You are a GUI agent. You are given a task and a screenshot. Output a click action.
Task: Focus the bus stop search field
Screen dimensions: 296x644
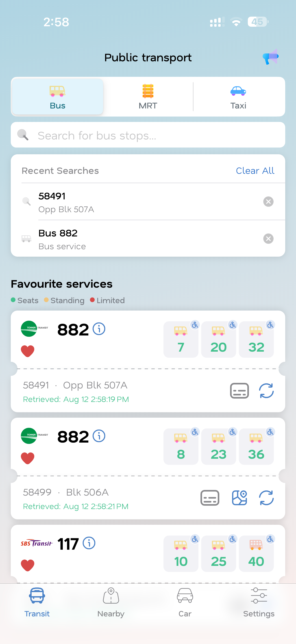coord(148,135)
